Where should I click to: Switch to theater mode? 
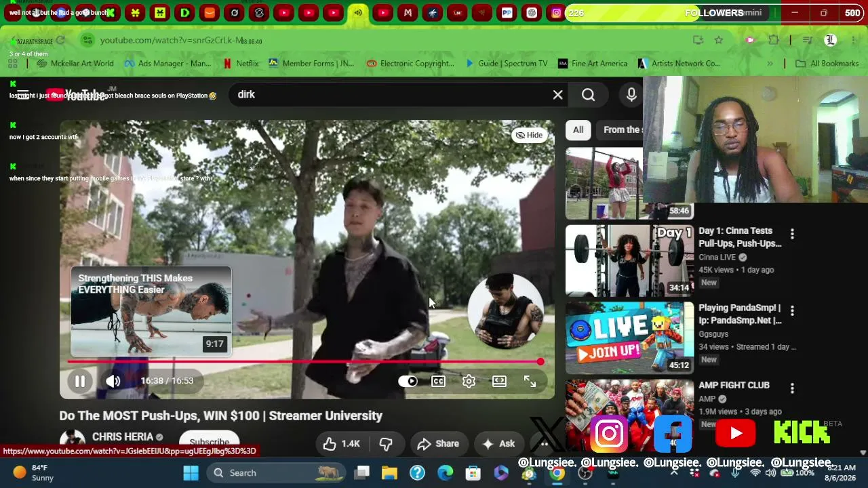[x=499, y=382]
